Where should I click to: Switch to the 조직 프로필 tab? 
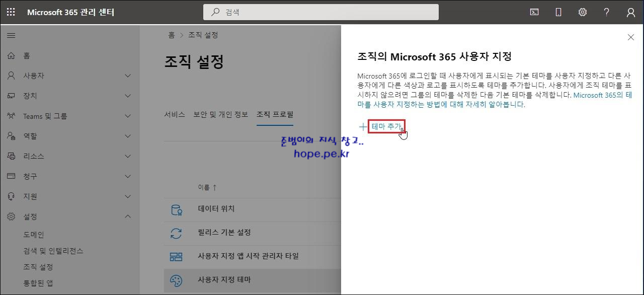tap(275, 114)
